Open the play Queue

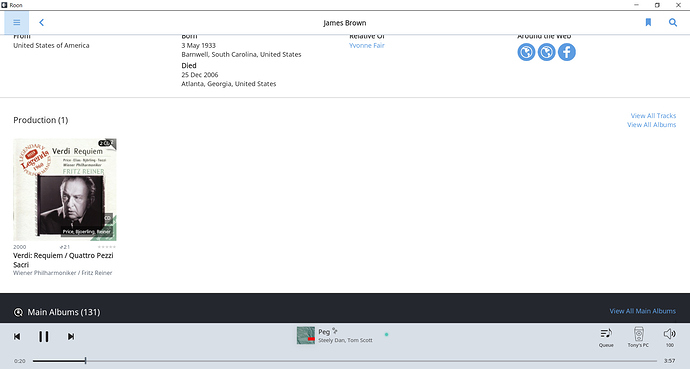(x=606, y=337)
